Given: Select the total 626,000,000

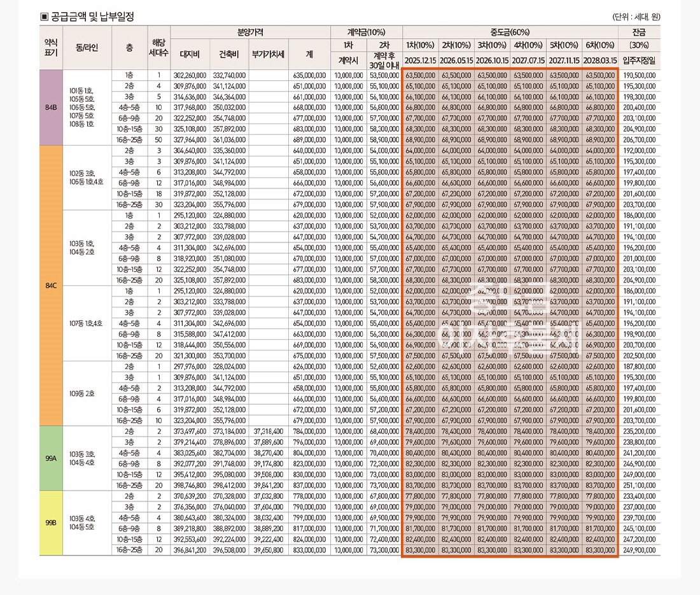Looking at the screenshot, I should pos(309,367).
